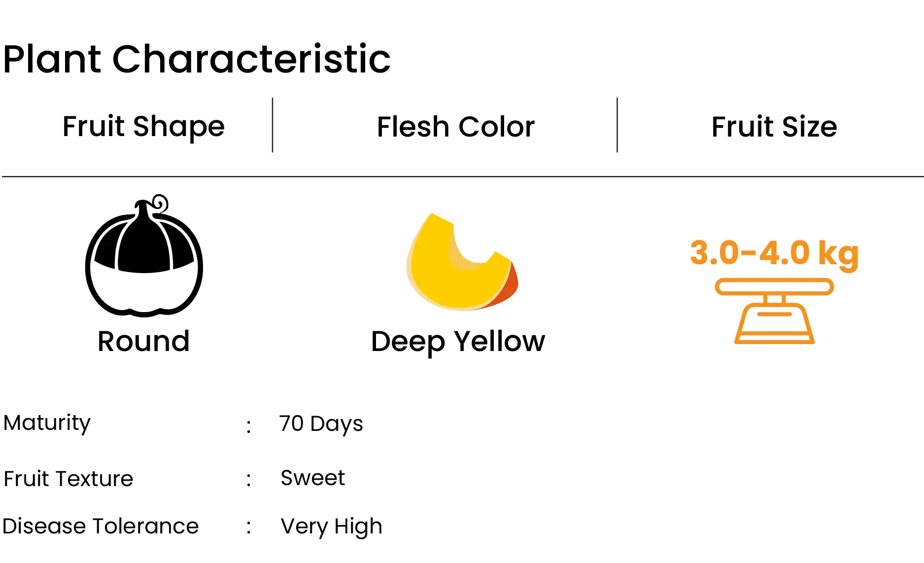
Task: Click the Very High value text
Action: [x=331, y=527]
